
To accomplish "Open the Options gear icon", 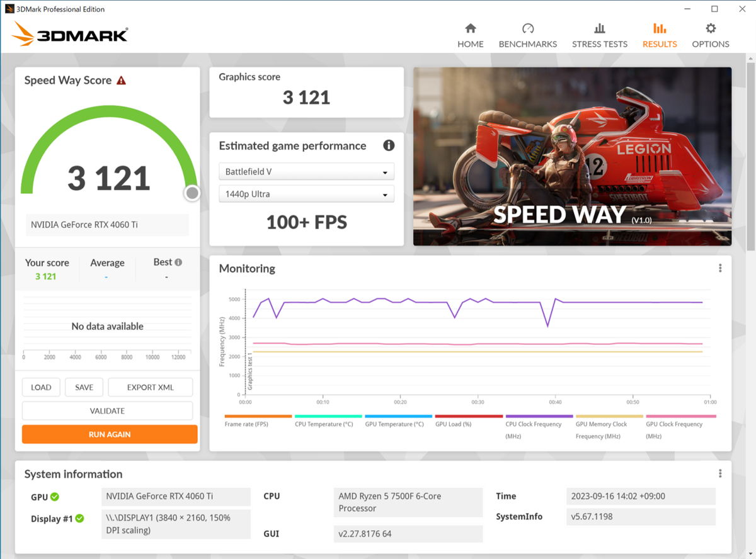I will click(x=710, y=28).
